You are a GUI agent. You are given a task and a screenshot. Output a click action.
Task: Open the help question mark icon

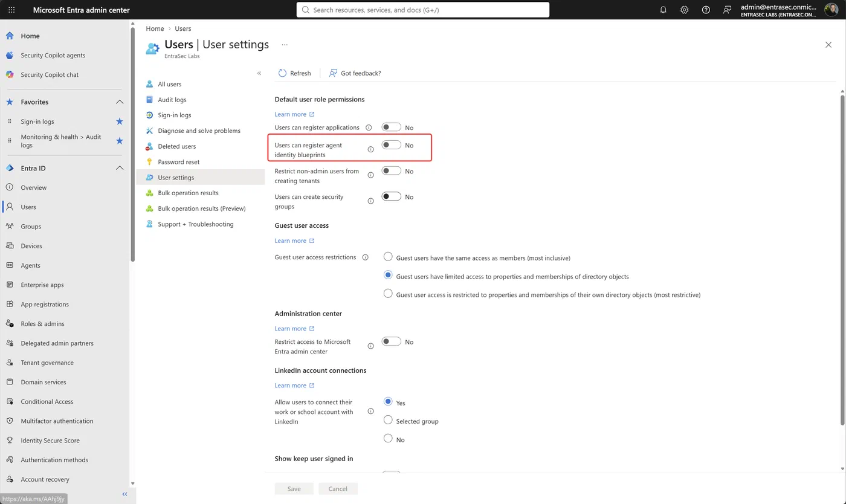point(706,10)
